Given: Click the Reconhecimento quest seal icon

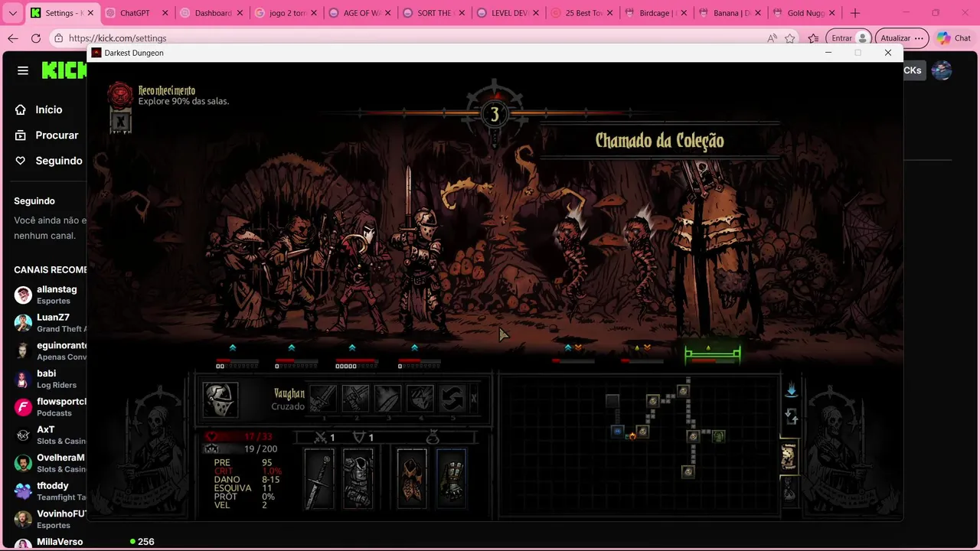Looking at the screenshot, I should coord(120,95).
